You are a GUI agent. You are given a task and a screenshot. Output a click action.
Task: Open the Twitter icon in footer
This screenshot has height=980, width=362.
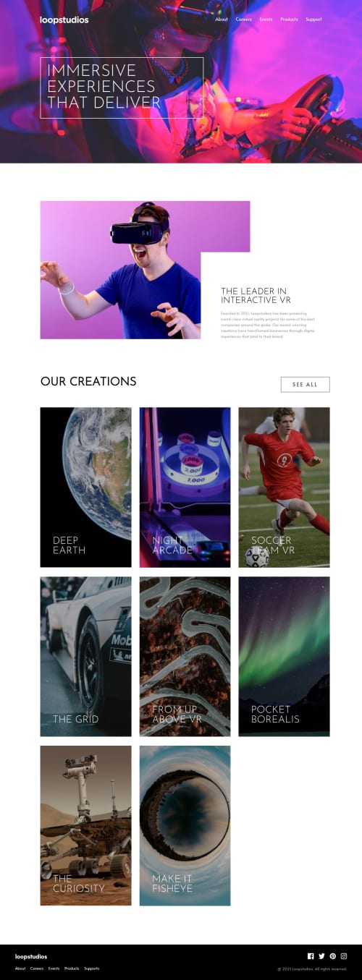pyautogui.click(x=322, y=956)
